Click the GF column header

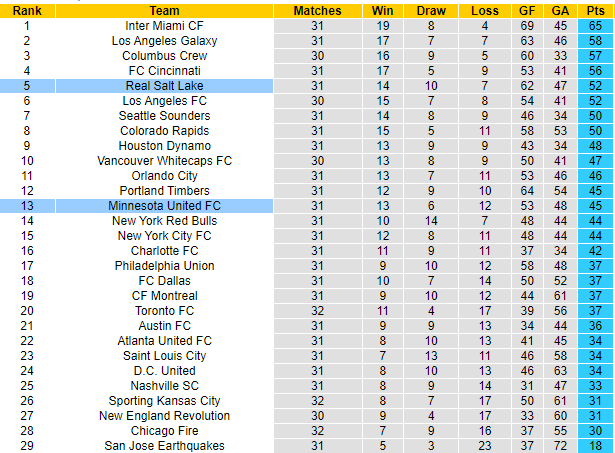tap(527, 10)
